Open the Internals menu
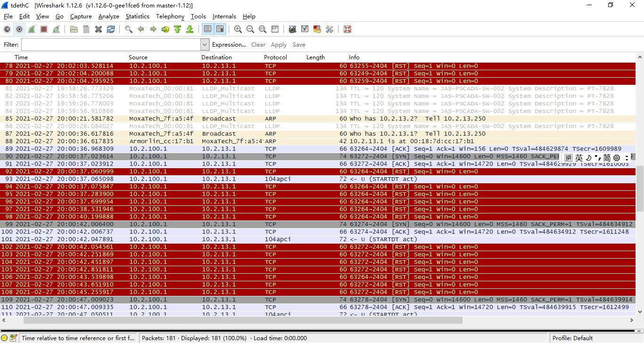Image resolution: width=644 pixels, height=343 pixels. 224,16
